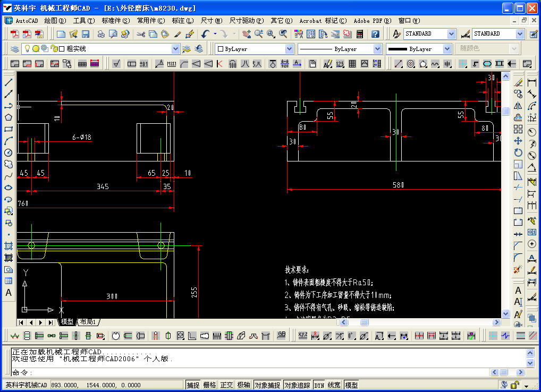Toggle 对象追踪 object tracking
Screen dimensions: 541x392
pyautogui.click(x=298, y=385)
